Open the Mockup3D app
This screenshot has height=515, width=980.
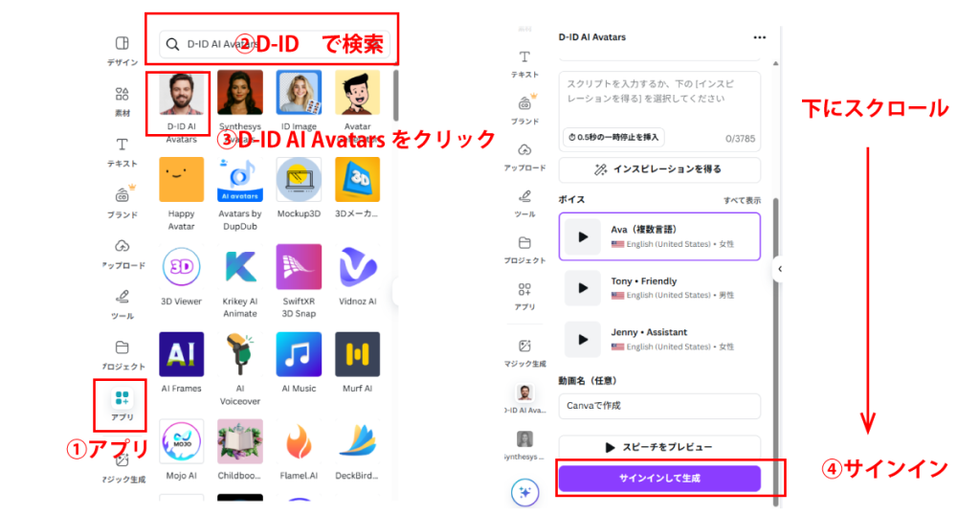pos(299,189)
